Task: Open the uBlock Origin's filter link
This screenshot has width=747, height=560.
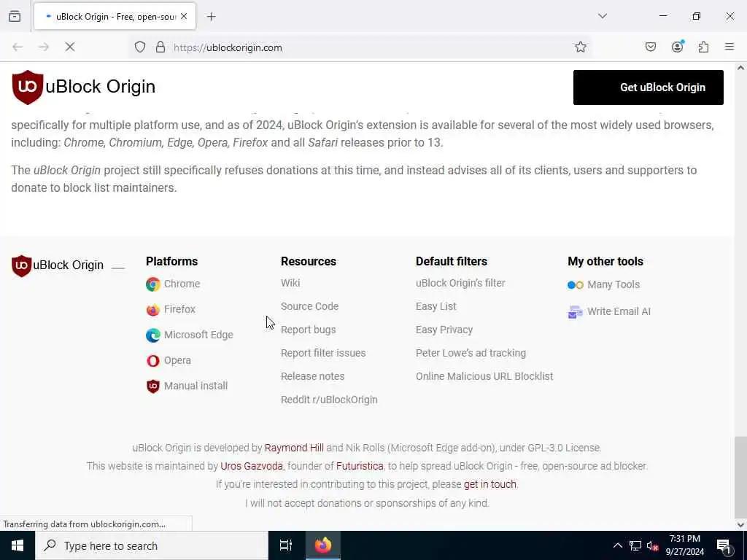Action: [460, 283]
